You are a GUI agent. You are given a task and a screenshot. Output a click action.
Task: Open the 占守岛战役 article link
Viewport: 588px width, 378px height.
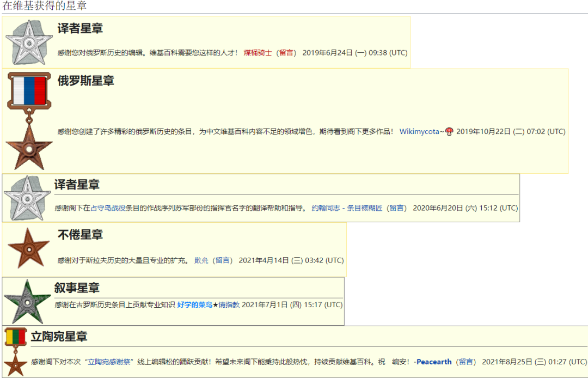[x=108, y=208]
